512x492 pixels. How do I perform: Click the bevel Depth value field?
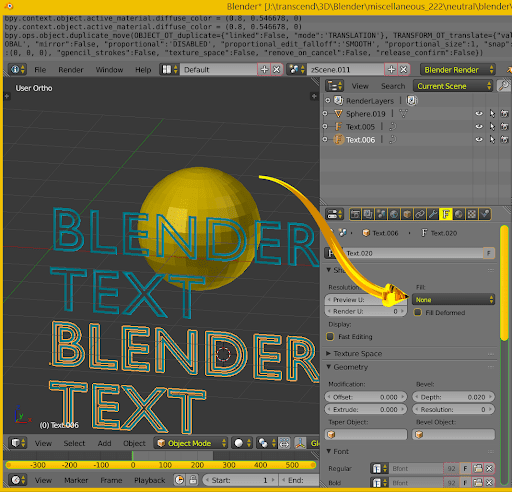[454, 397]
